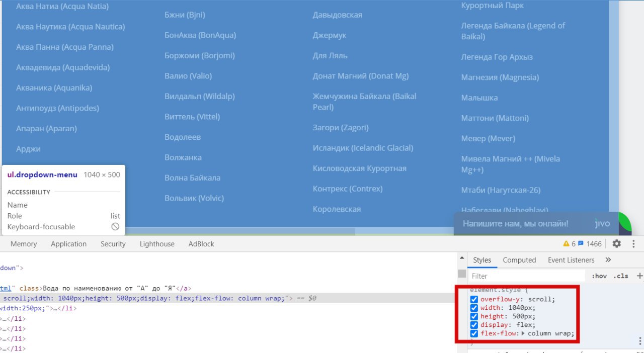Uncheck the display flex property checkbox
This screenshot has width=644, height=353.
[x=474, y=325]
